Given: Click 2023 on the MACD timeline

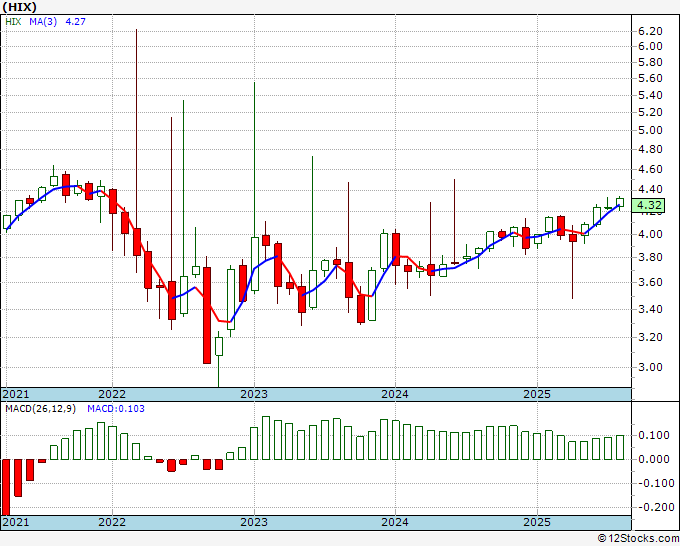Looking at the screenshot, I should (254, 522).
